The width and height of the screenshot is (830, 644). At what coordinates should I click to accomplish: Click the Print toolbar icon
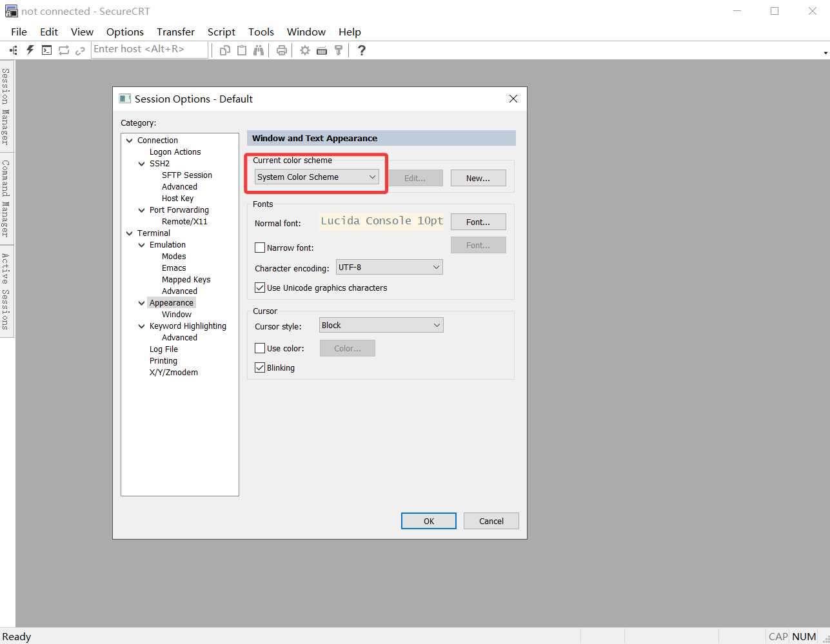281,50
